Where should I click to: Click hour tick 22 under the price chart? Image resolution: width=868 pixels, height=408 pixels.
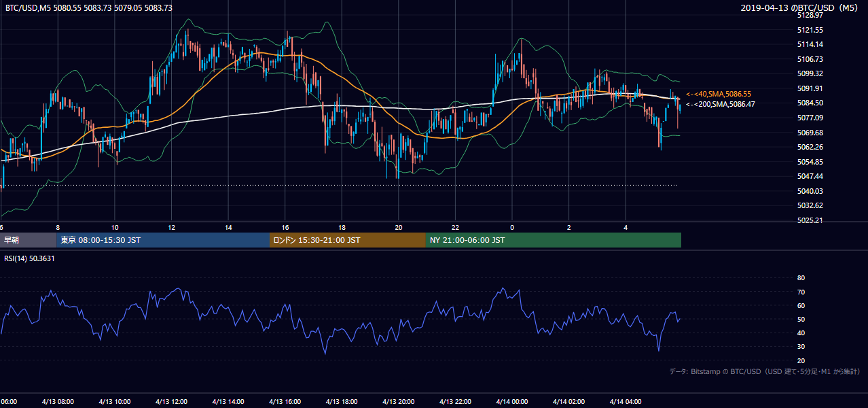pos(456,228)
